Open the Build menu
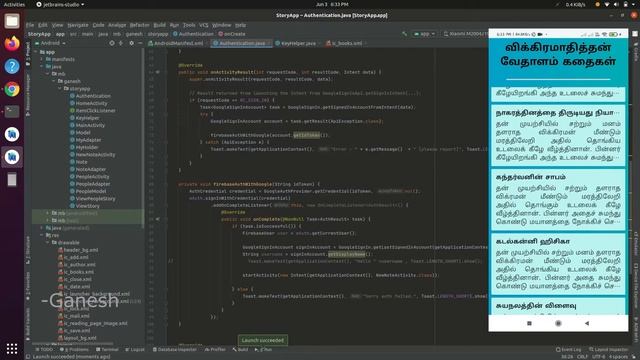The width and height of the screenshot is (640, 360). pos(160,25)
